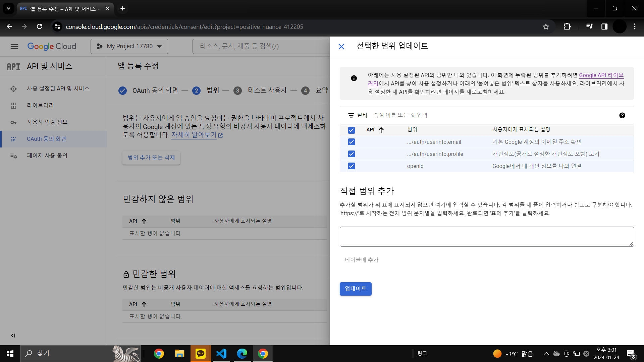Click the manual scope entry text area
The height and width of the screenshot is (362, 644).
[486, 236]
